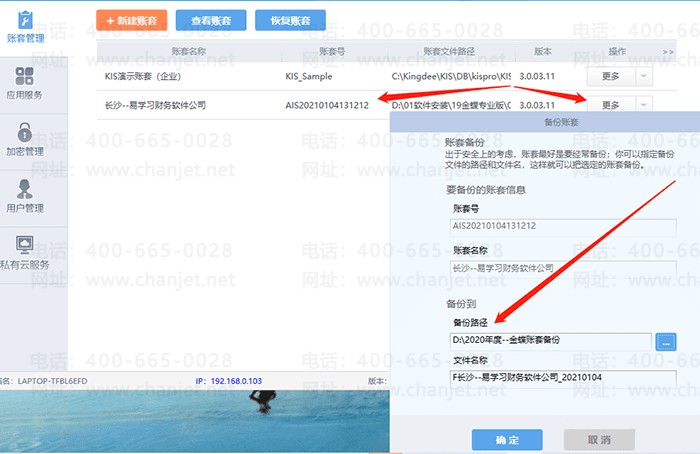
Task: Click the 查看账套 button
Action: click(210, 19)
